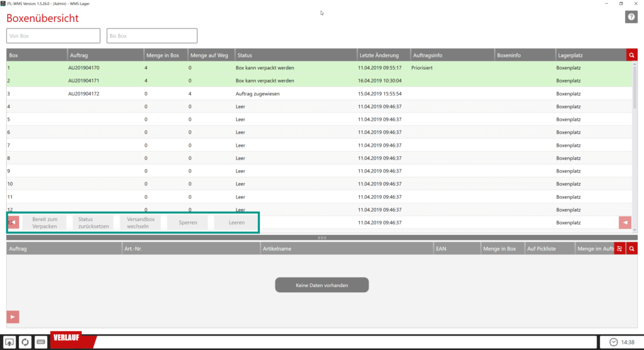Screen dimensions: 644x350
Task: Click the 'Leeren' button
Action: [236, 223]
